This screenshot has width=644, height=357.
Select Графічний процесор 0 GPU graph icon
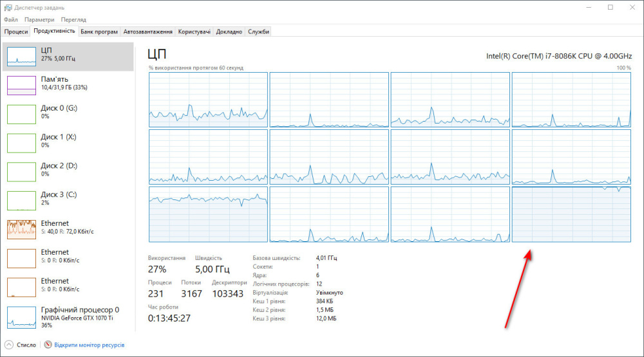(21, 316)
